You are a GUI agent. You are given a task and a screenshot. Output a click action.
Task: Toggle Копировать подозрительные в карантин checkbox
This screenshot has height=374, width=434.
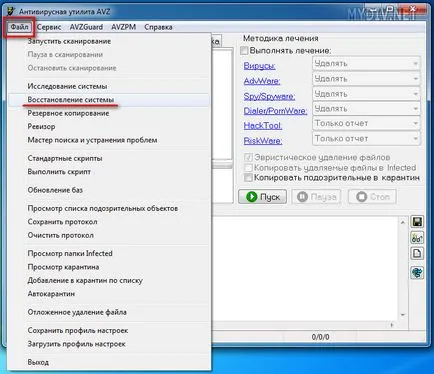[x=248, y=178]
